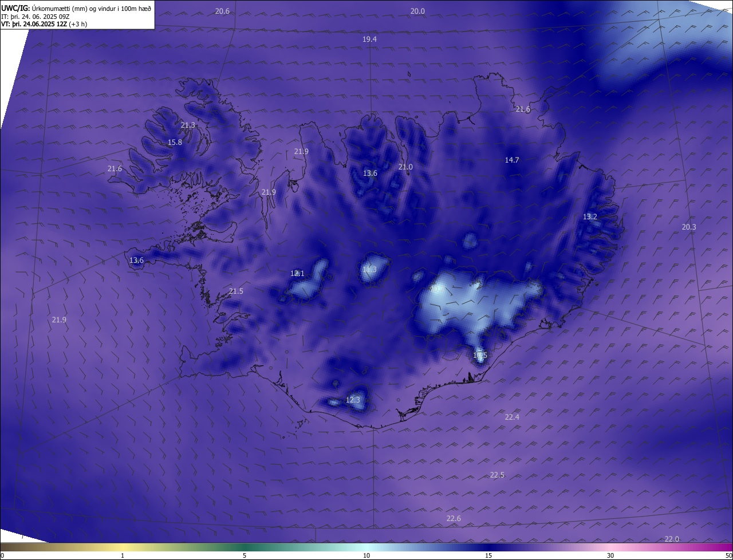Click the 19.4 value label
The height and width of the screenshot is (560, 733).
point(369,40)
